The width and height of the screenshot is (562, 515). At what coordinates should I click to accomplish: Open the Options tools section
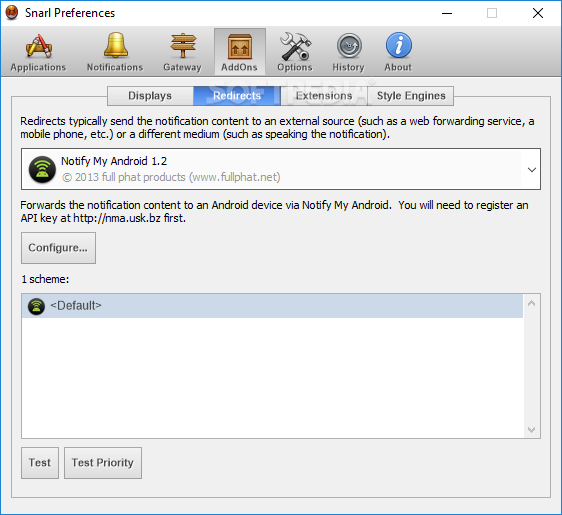(295, 52)
